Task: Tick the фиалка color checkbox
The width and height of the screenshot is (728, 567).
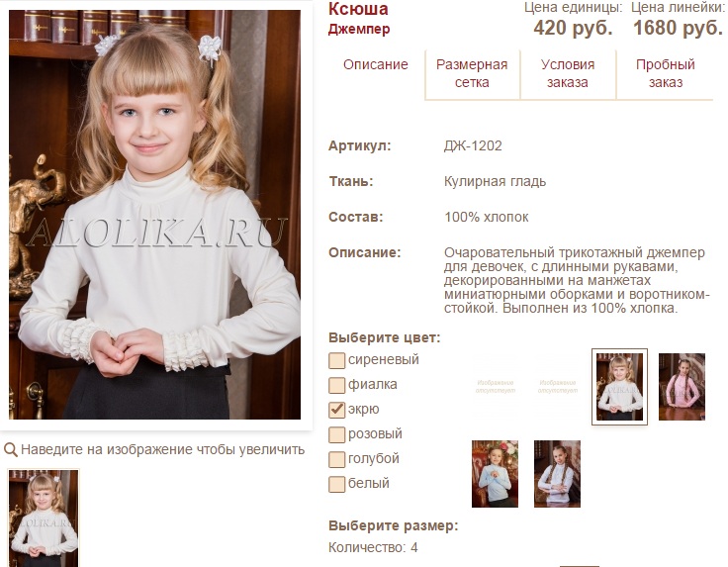Action: [336, 385]
